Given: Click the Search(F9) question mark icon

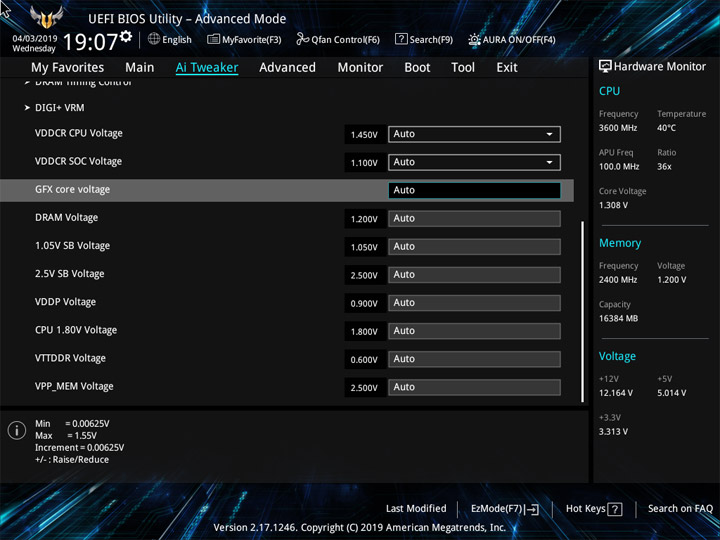Looking at the screenshot, I should coord(401,39).
